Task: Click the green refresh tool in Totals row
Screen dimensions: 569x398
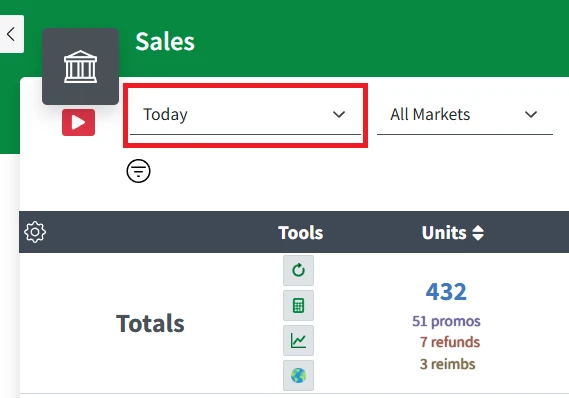Action: 298,270
